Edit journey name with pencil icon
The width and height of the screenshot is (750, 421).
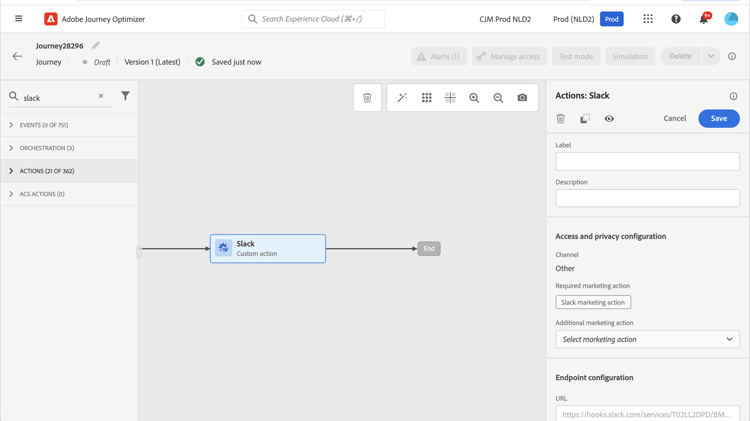tap(96, 45)
